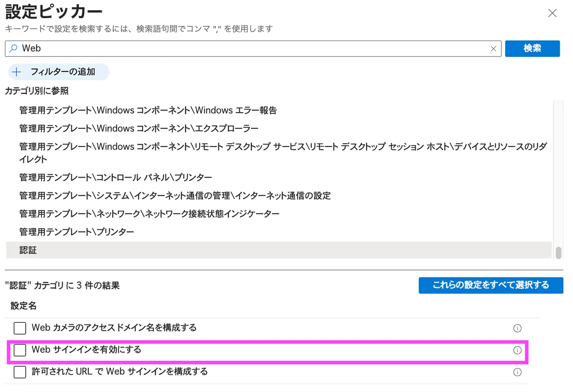The image size is (573, 392).
Task: Show info for Web カメラのアクセス ドメイン名を構成する
Action: pyautogui.click(x=517, y=328)
